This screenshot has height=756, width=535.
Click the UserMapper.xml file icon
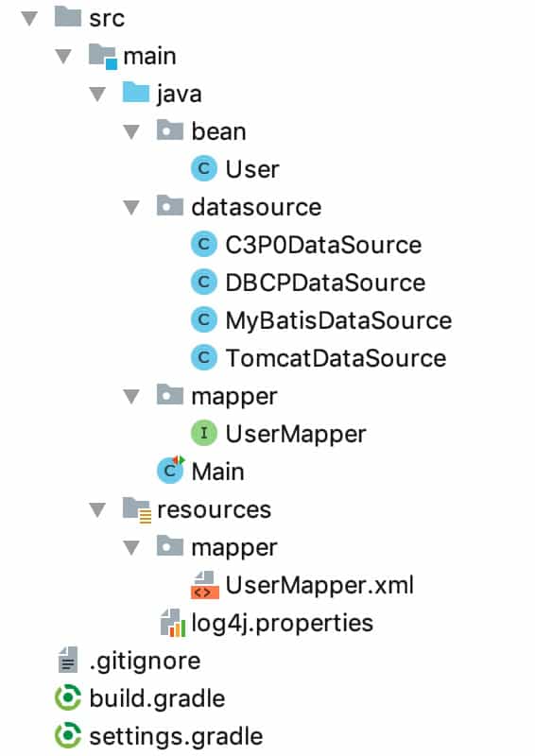point(205,585)
